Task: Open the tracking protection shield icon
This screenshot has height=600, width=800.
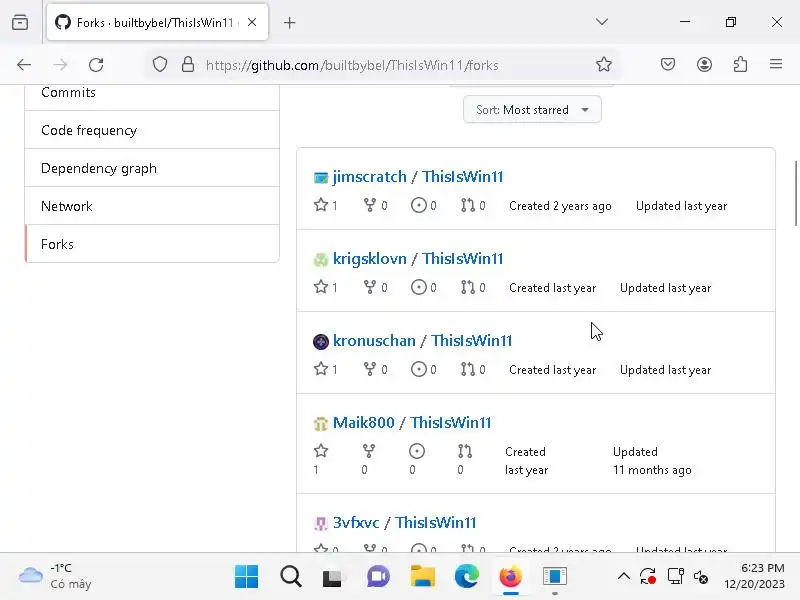Action: [160, 65]
